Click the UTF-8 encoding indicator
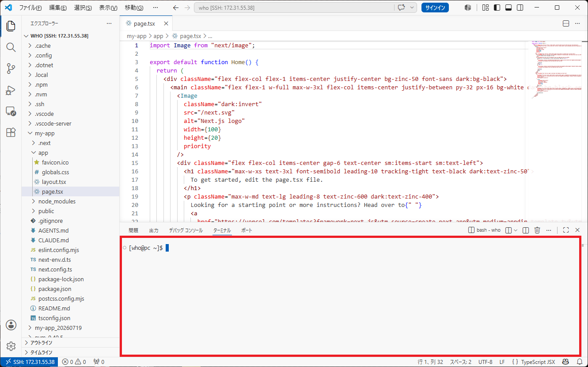This screenshot has width=588, height=367. [485, 362]
